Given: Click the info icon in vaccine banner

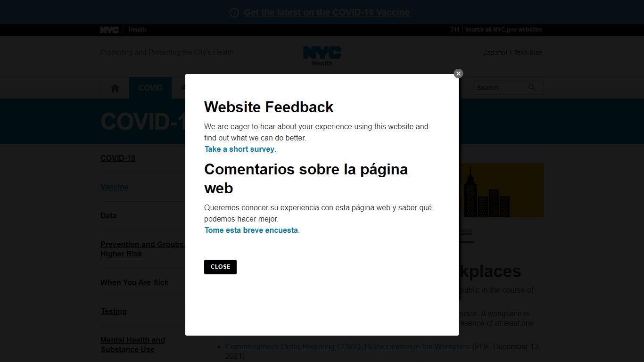Looking at the screenshot, I should click(x=234, y=13).
